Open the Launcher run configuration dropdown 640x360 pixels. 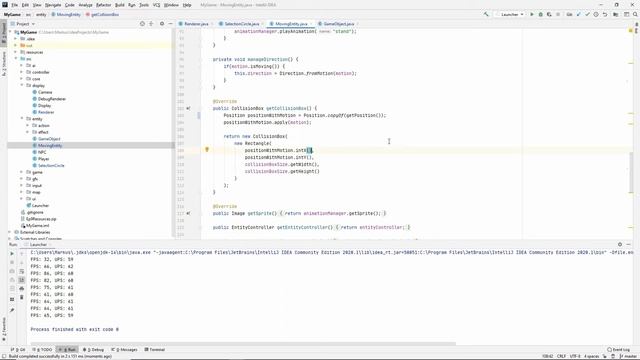[509, 14]
